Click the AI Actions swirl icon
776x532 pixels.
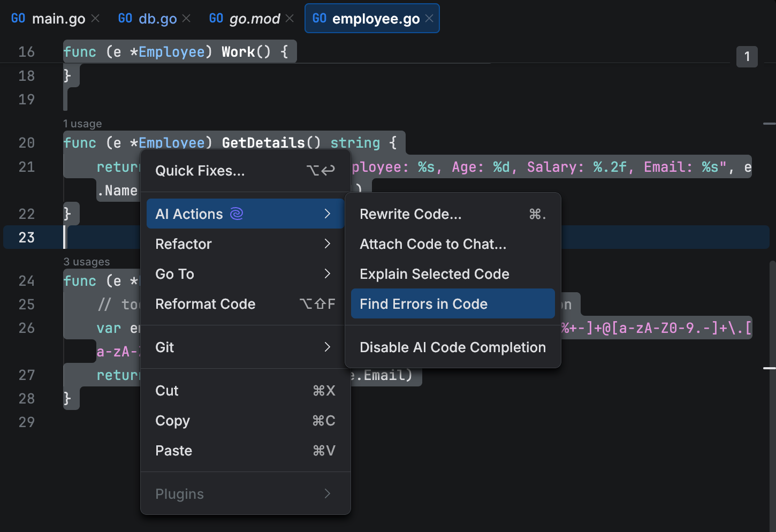click(237, 214)
